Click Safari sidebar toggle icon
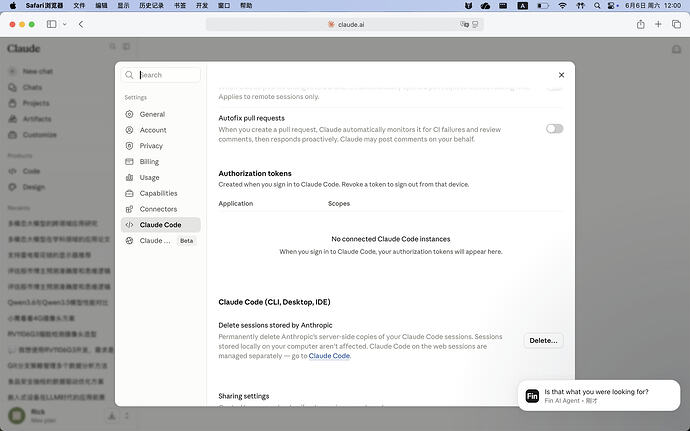This screenshot has height=431, width=690. pos(51,24)
